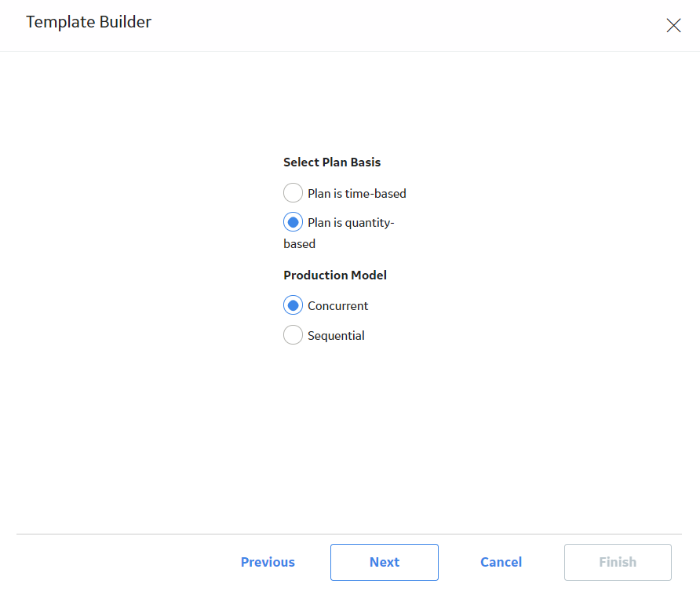Click the wrapped word 'based' under quantity option
This screenshot has height=591, width=700.
click(299, 244)
